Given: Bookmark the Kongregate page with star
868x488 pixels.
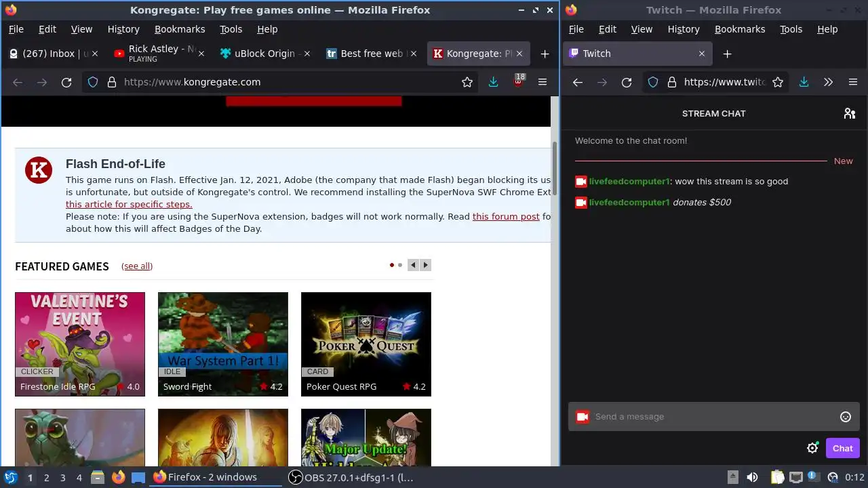Looking at the screenshot, I should pyautogui.click(x=467, y=82).
